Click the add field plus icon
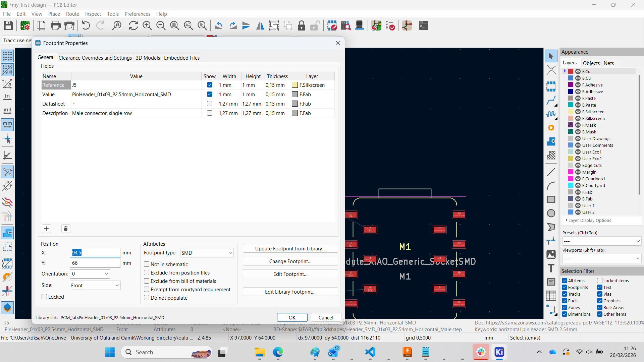644x362 pixels. tap(46, 229)
